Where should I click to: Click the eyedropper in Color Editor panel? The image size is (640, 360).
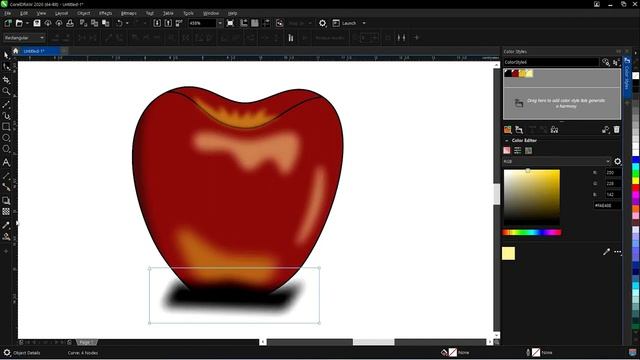tap(606, 252)
